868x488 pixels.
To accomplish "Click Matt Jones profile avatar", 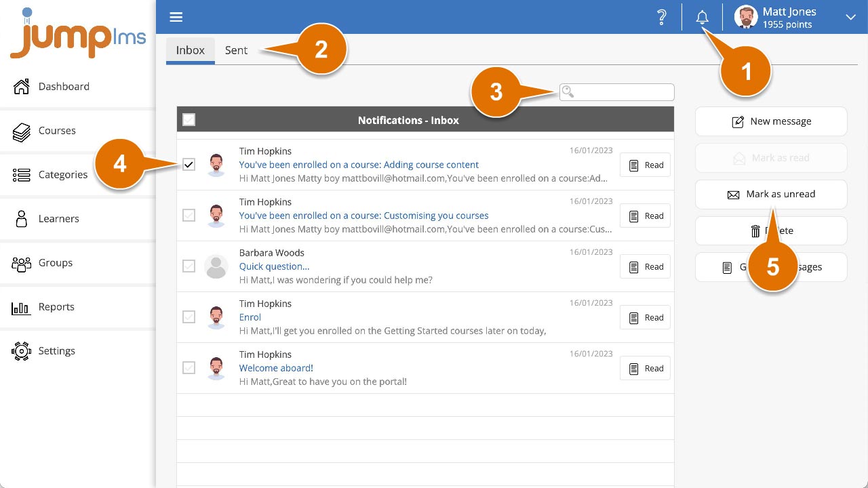I will 746,17.
